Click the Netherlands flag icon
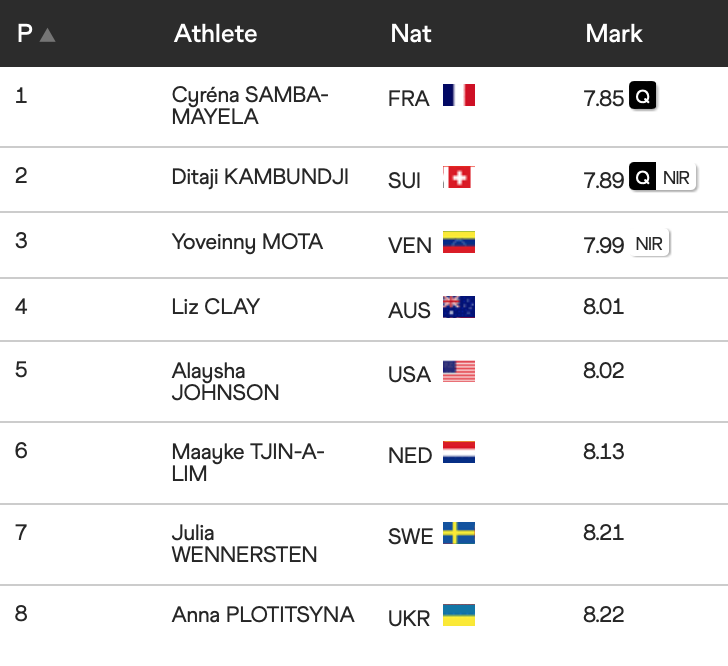The image size is (728, 666). point(458,452)
